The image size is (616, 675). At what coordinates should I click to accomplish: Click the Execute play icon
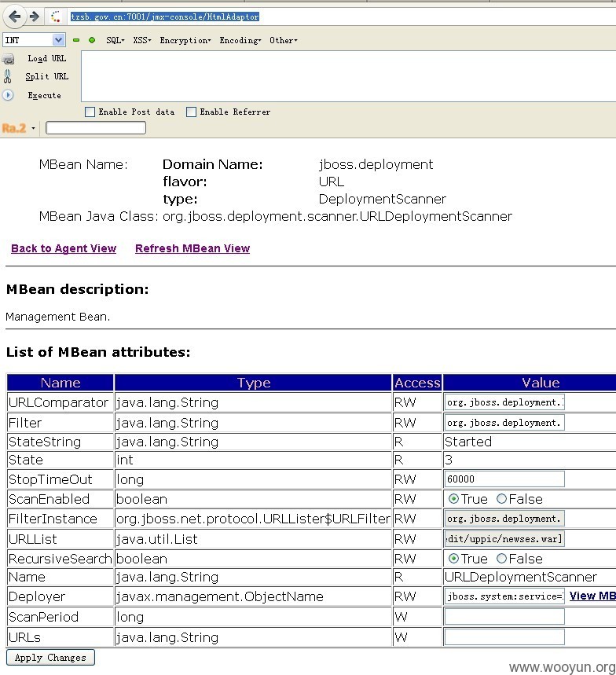(8, 95)
